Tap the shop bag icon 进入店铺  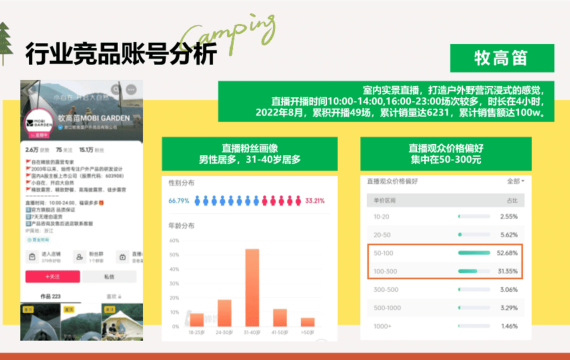click(32, 257)
